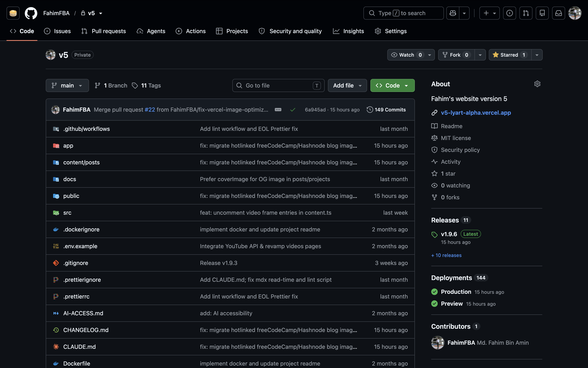Click the Go to file search field
Viewport: 588px width, 368px height.
278,86
